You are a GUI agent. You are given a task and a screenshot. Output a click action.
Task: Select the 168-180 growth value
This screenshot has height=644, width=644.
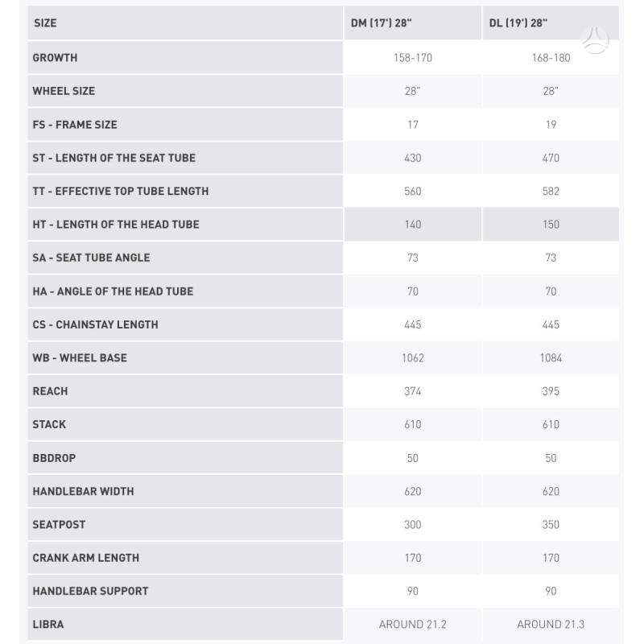(x=551, y=58)
